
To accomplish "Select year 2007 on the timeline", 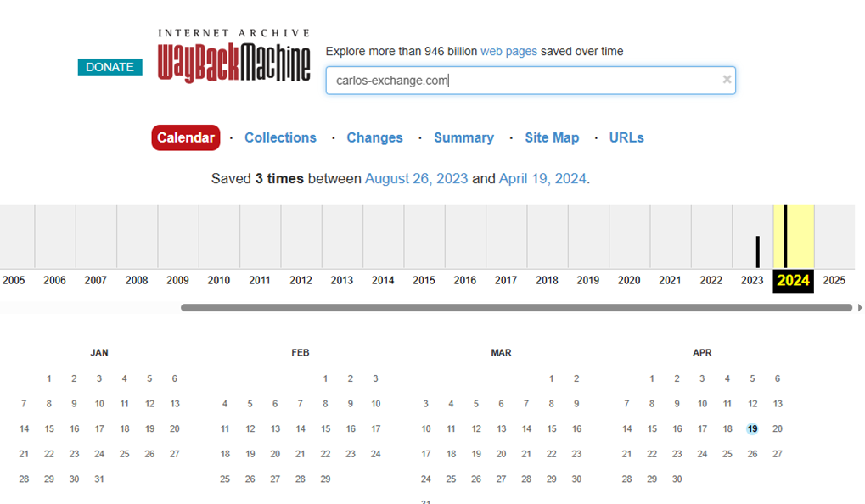I will 95,280.
